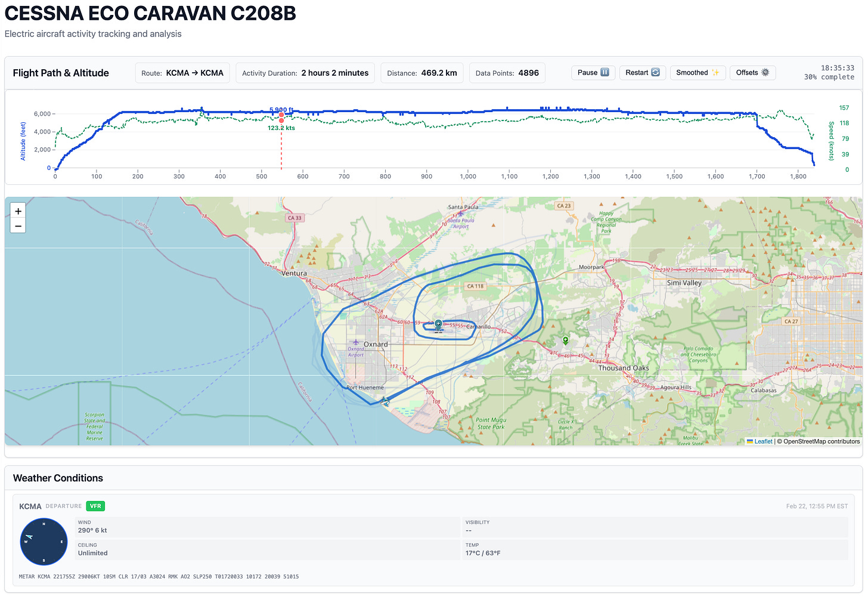This screenshot has height=597, width=868.
Task: Click the Activity Duration 2 hours 2 minutes
Action: point(305,73)
